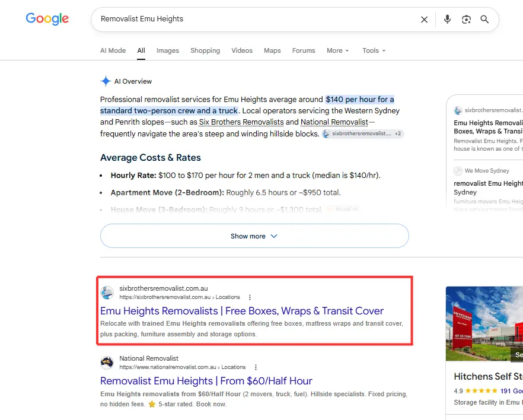
Task: Open sixbrothersremovalist.com.au site favicon
Action: click(x=107, y=292)
